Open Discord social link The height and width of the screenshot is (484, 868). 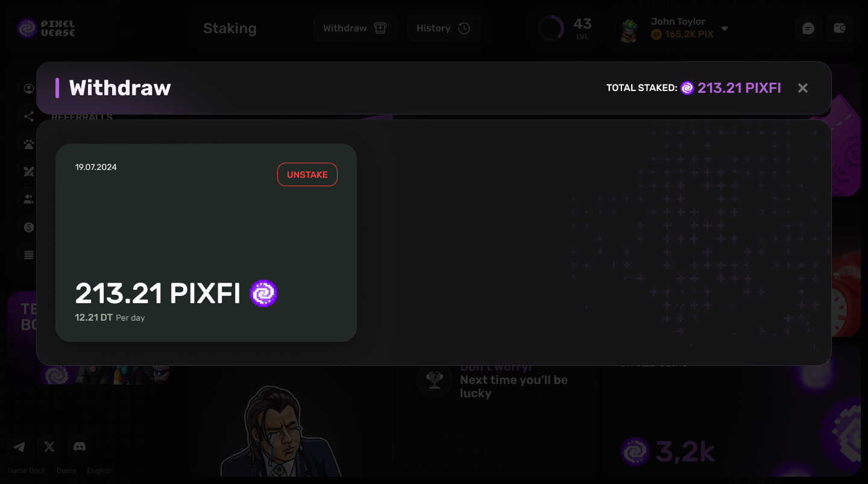tap(80, 447)
